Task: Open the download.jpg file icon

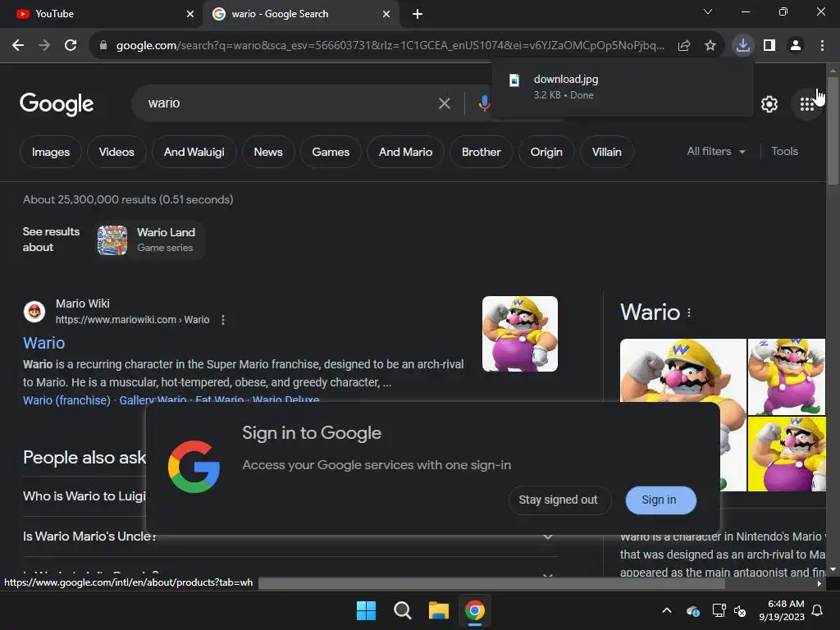Action: coord(514,80)
